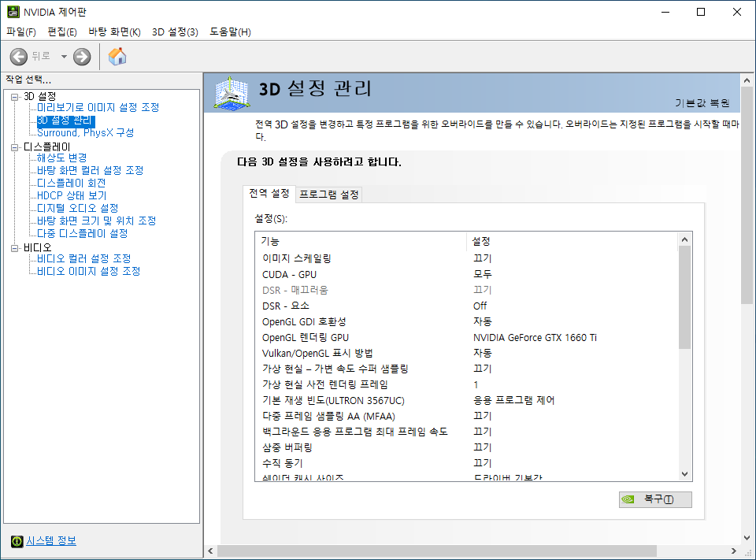Collapse the 3D 설정 tree node
The image size is (756, 560).
coord(14,97)
